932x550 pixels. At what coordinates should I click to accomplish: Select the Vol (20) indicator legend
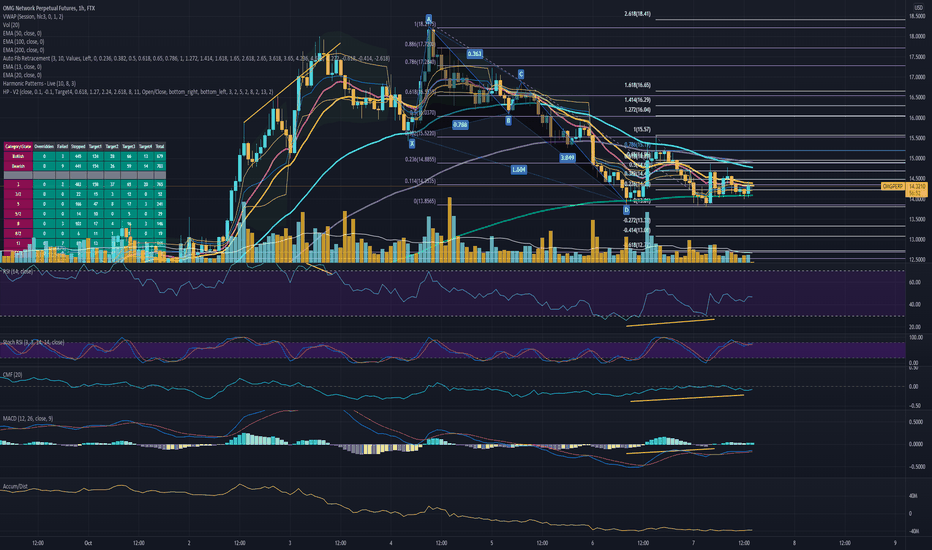(x=11, y=25)
